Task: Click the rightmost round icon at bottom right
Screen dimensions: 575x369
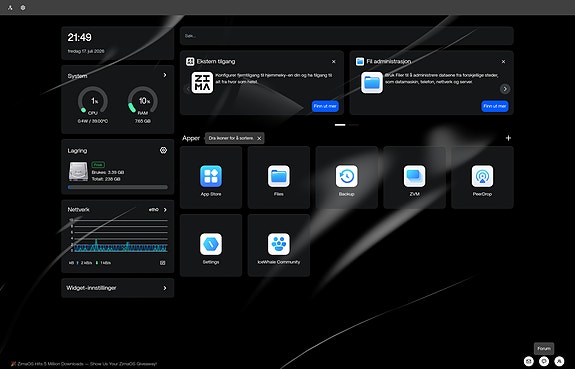Action: 559,361
